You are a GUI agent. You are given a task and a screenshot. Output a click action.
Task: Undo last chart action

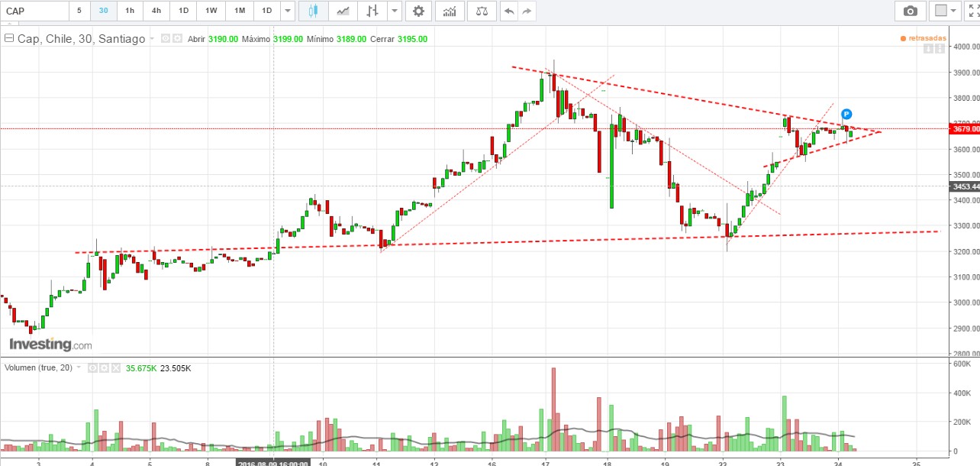pyautogui.click(x=508, y=11)
